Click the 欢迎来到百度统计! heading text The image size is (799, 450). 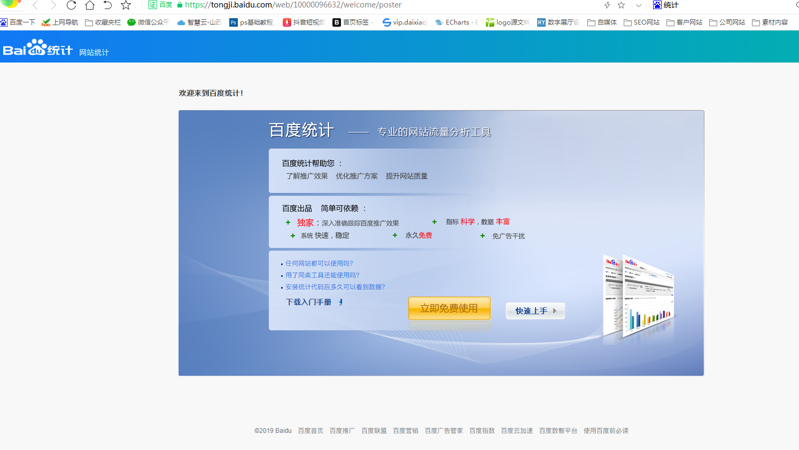pyautogui.click(x=211, y=93)
